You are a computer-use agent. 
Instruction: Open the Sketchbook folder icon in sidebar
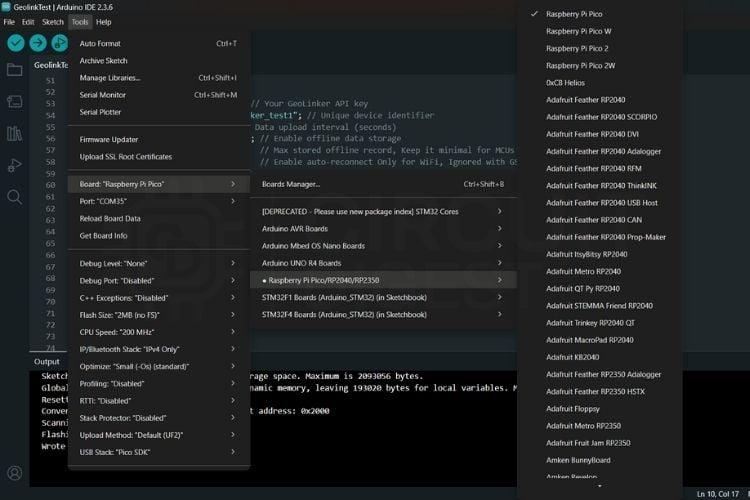pos(14,70)
